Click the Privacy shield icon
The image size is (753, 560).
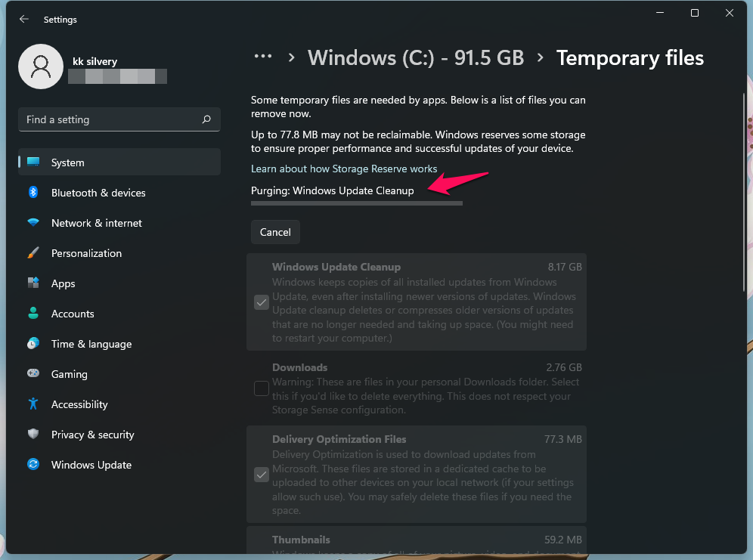coord(33,435)
